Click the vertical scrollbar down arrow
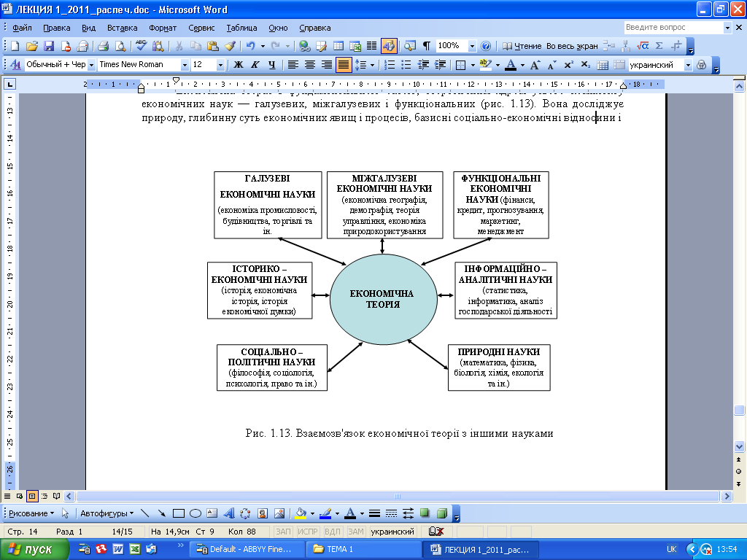Screen dimensions: 747x560 [739, 447]
